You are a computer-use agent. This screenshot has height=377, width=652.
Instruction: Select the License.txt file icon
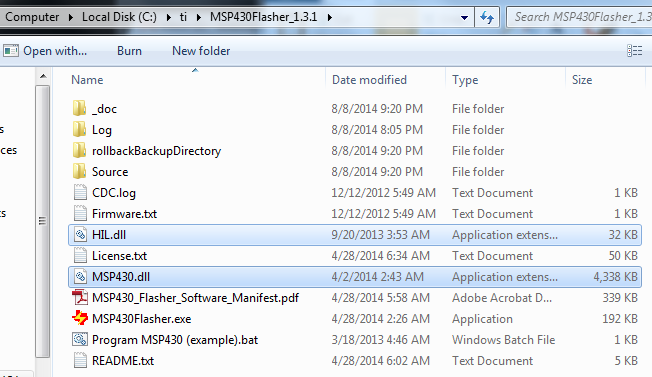click(x=80, y=256)
